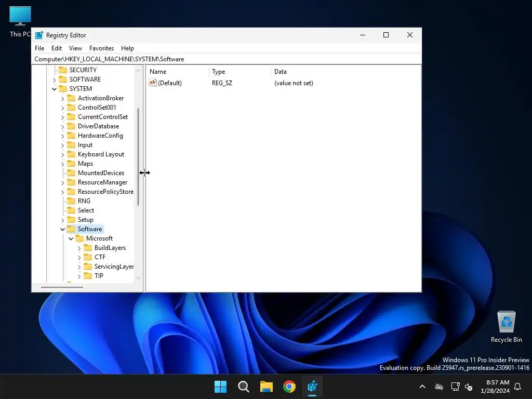Click the tree pane horizontal scrollbar
This screenshot has height=399, width=532.
tap(62, 287)
